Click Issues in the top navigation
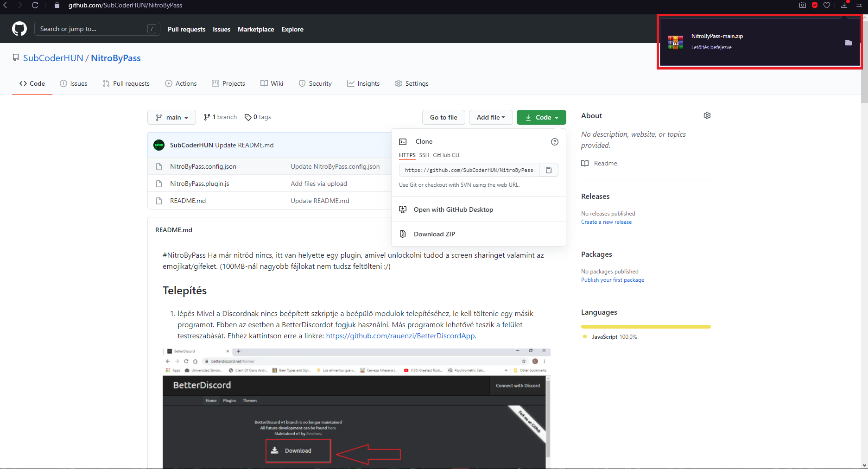Viewport: 868px width, 469px height. [222, 29]
